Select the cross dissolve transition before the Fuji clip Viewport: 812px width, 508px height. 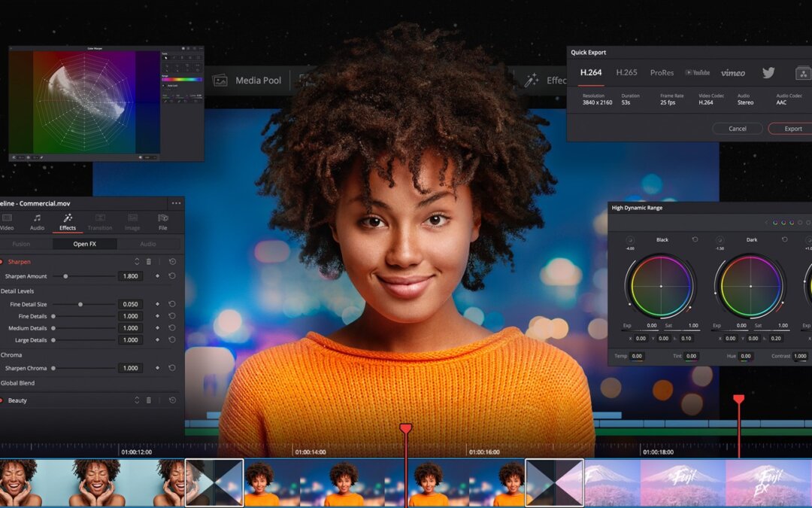point(555,482)
